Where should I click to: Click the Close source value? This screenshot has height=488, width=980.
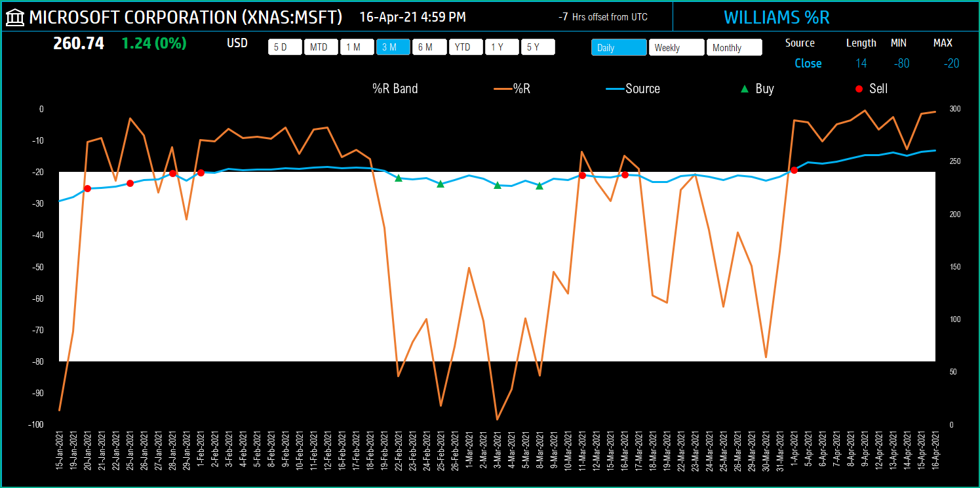pyautogui.click(x=808, y=64)
